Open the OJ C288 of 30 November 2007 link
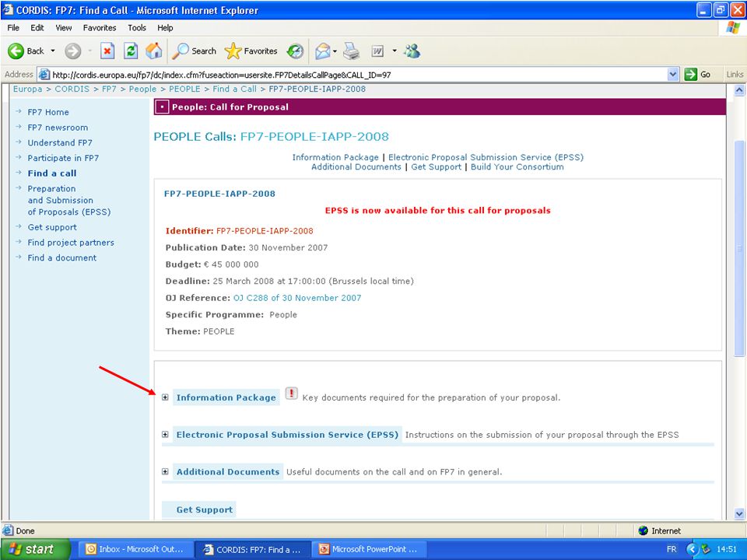Viewport: 747px width, 560px height. click(297, 298)
